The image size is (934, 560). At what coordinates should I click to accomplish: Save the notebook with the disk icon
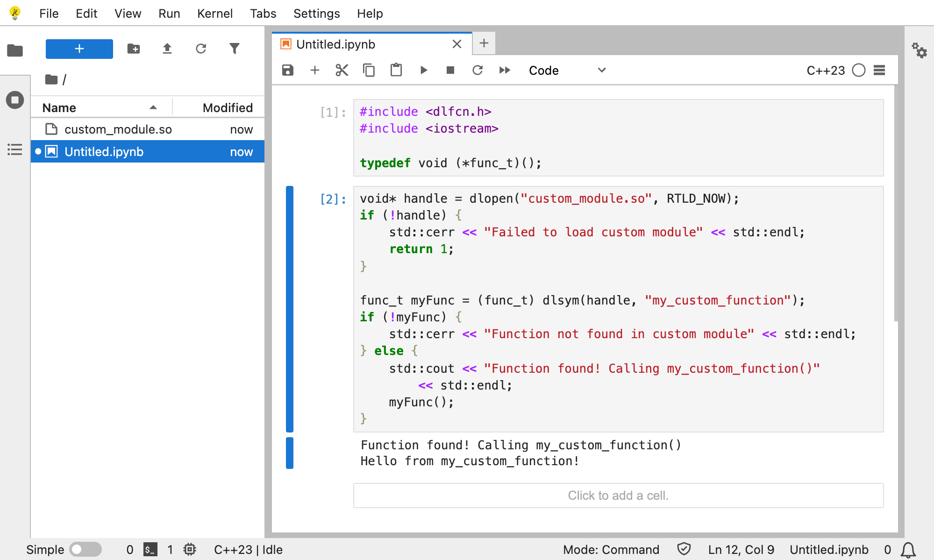[x=288, y=70]
